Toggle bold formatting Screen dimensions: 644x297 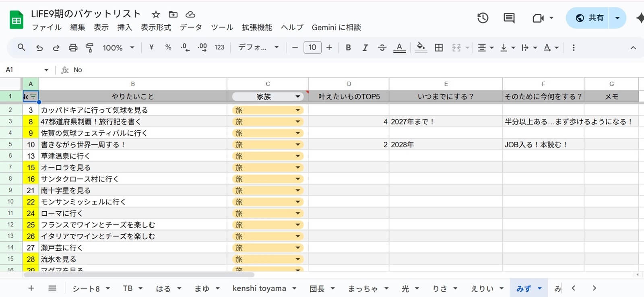pyautogui.click(x=348, y=47)
